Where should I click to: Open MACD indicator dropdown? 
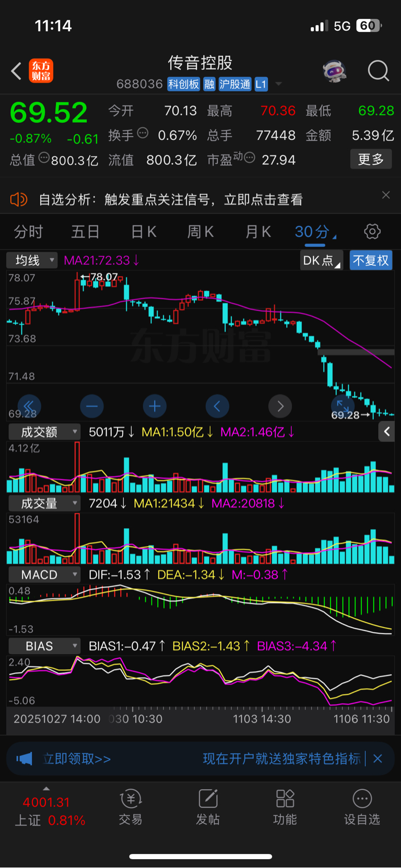[44, 575]
